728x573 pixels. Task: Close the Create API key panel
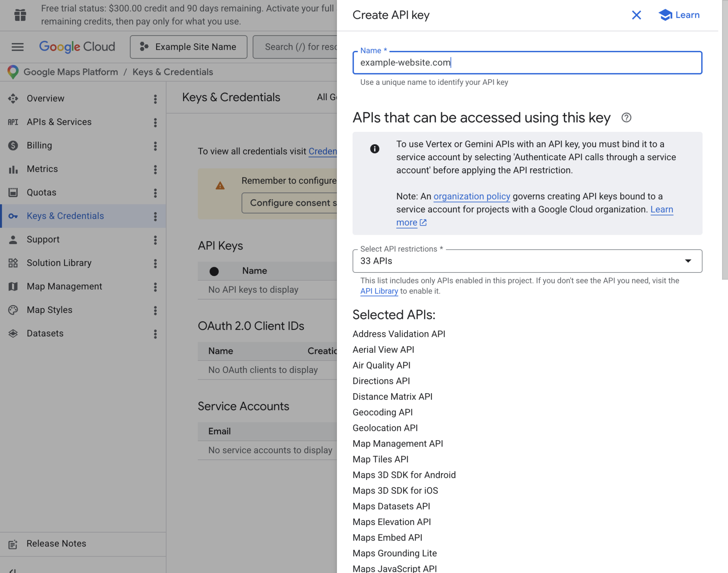tap(636, 15)
